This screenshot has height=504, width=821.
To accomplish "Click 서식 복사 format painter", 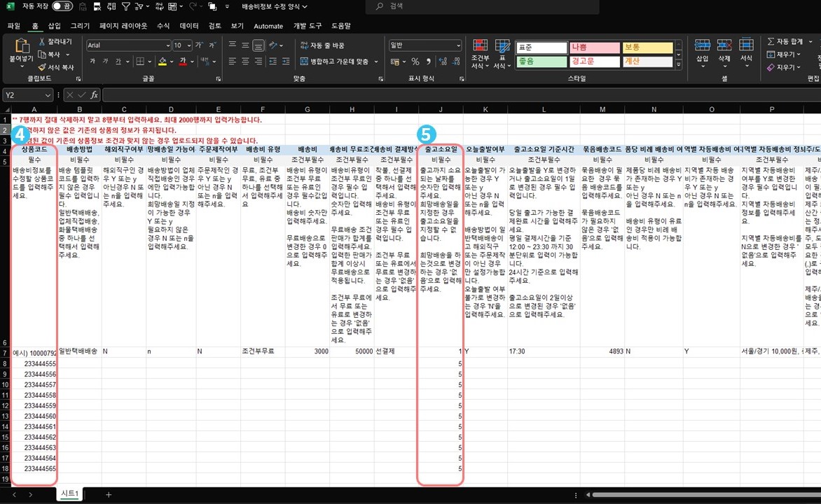I will pos(56,67).
